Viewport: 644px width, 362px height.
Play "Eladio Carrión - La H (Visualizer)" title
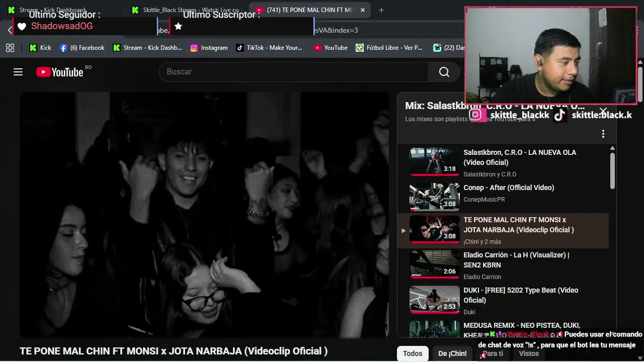tap(516, 260)
